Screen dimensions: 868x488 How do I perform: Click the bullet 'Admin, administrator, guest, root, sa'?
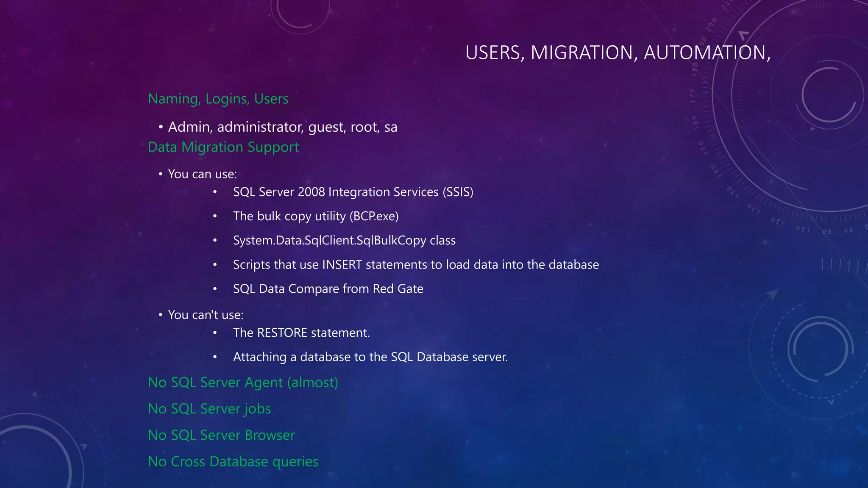click(x=283, y=127)
